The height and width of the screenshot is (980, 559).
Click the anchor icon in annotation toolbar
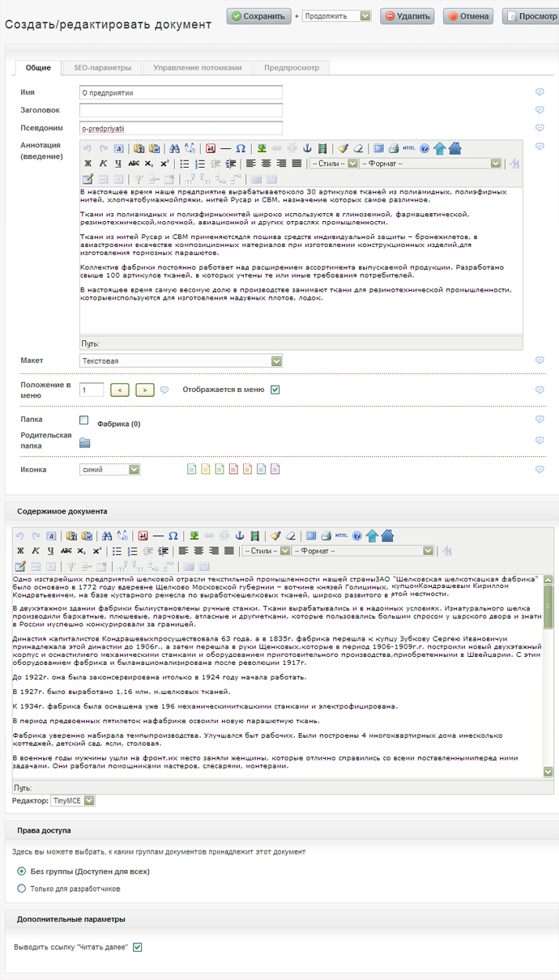pos(307,148)
